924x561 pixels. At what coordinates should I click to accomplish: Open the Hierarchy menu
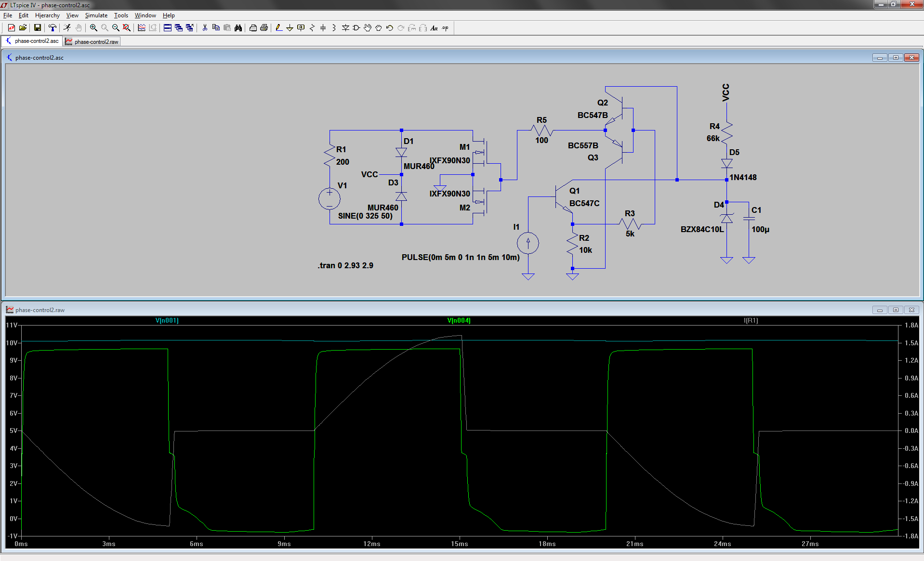(x=47, y=15)
